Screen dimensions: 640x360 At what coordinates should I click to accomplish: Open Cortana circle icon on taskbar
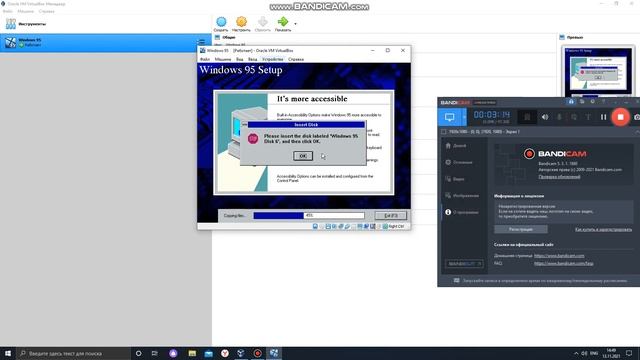point(138,353)
